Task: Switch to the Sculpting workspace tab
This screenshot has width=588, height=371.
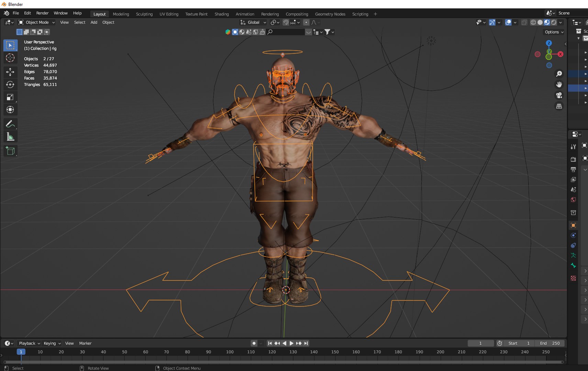Action: coord(144,14)
